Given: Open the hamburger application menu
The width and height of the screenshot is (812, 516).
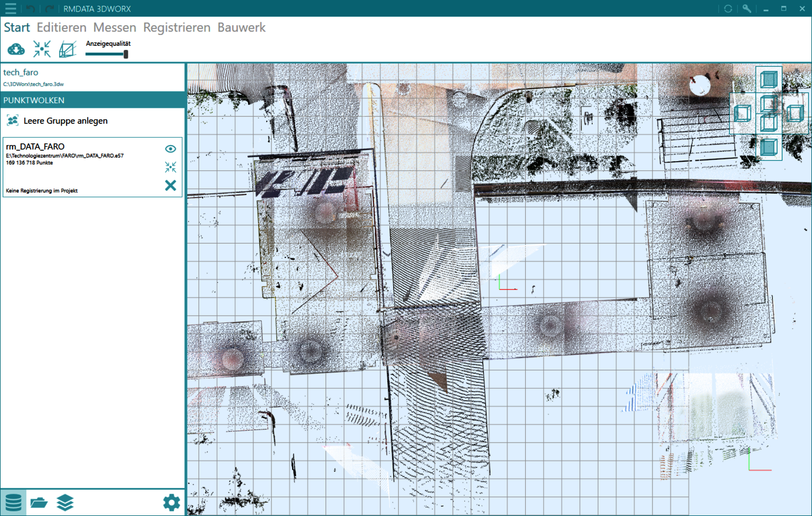Looking at the screenshot, I should [x=10, y=9].
